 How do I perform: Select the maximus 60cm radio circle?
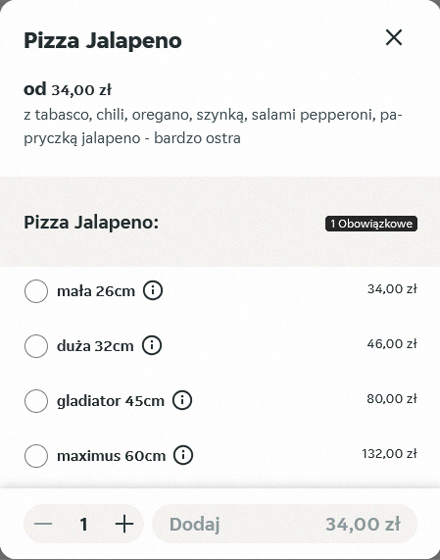tap(36, 456)
